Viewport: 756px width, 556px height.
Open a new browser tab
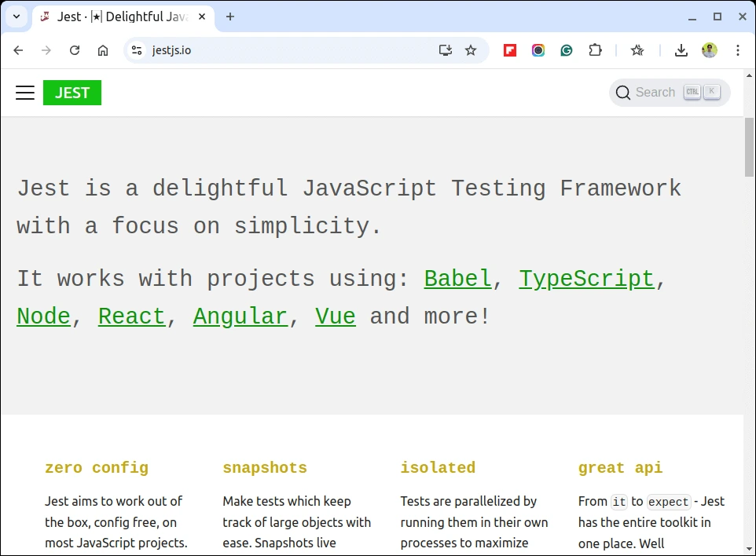pyautogui.click(x=230, y=16)
